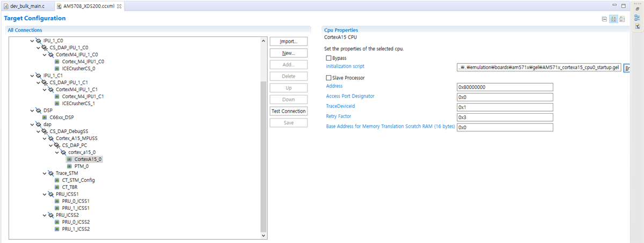Click the PRU_0_ICSS1 chip icon

57,201
